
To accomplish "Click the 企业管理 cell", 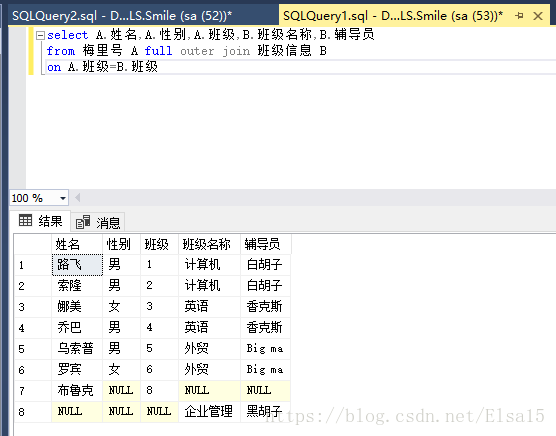I will click(210, 412).
